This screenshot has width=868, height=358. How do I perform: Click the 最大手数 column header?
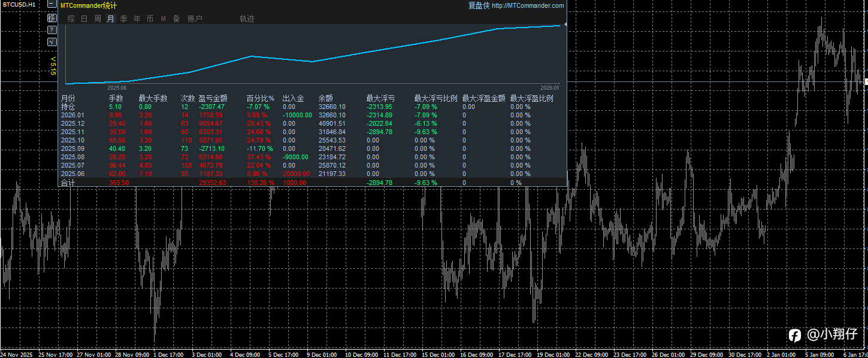coord(153,98)
